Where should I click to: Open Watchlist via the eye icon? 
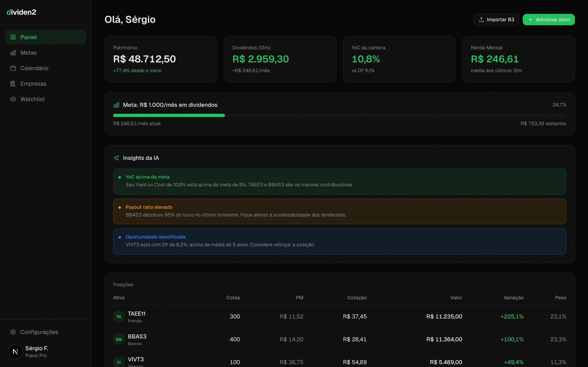(13, 99)
